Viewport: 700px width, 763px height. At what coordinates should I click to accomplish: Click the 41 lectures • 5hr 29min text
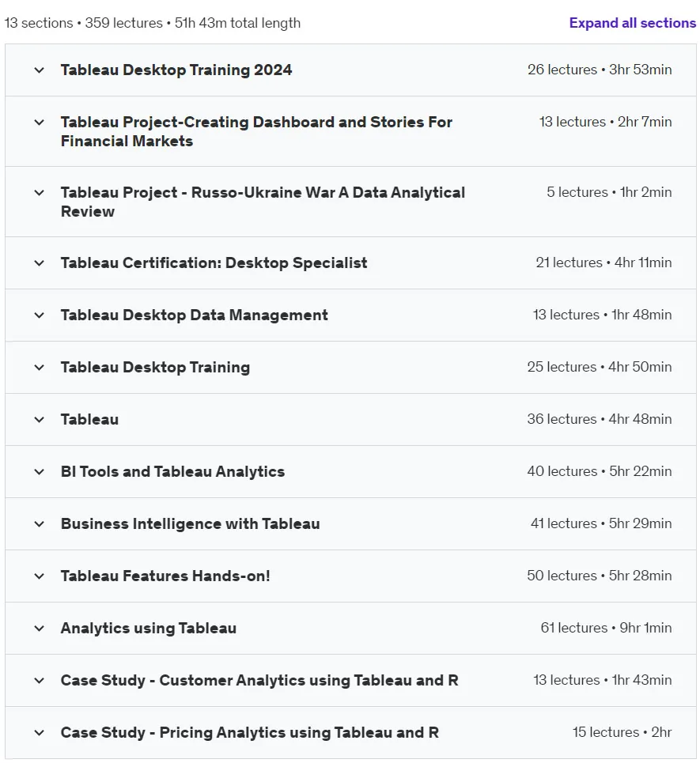point(601,523)
